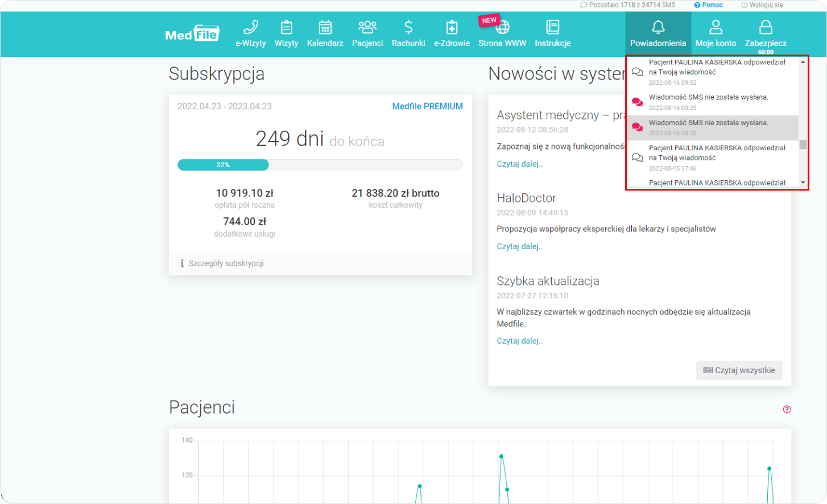Click SMS counter Pozostało 1718 z 24714 SMS
Image resolution: width=827 pixels, height=504 pixels.
click(632, 5)
